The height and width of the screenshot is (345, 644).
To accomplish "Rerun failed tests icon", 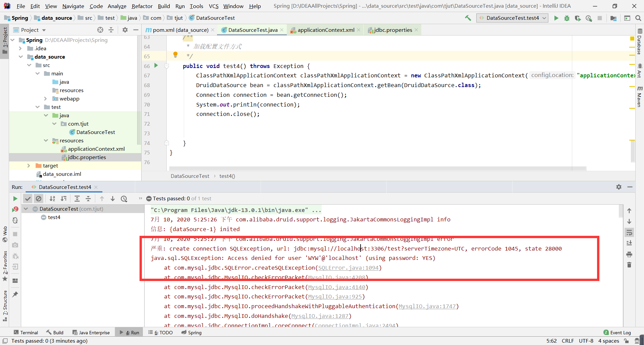I will [x=15, y=209].
